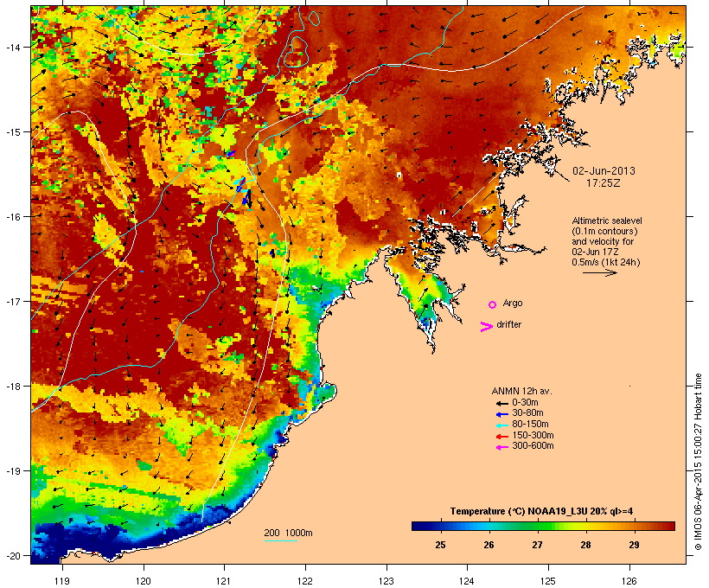Screen dimensions: 709x588
Task: Click the 125 longitude axis label
Action: (x=548, y=581)
